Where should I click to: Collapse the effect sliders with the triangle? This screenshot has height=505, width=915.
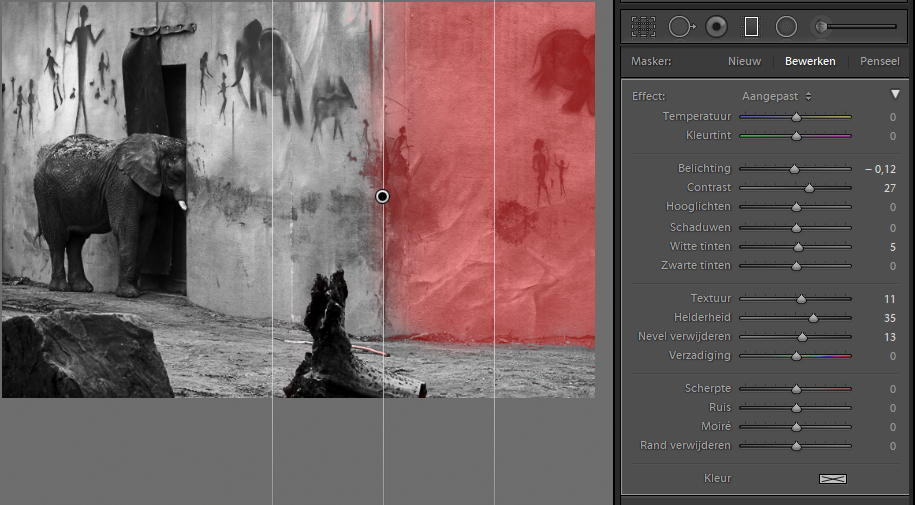(x=895, y=95)
